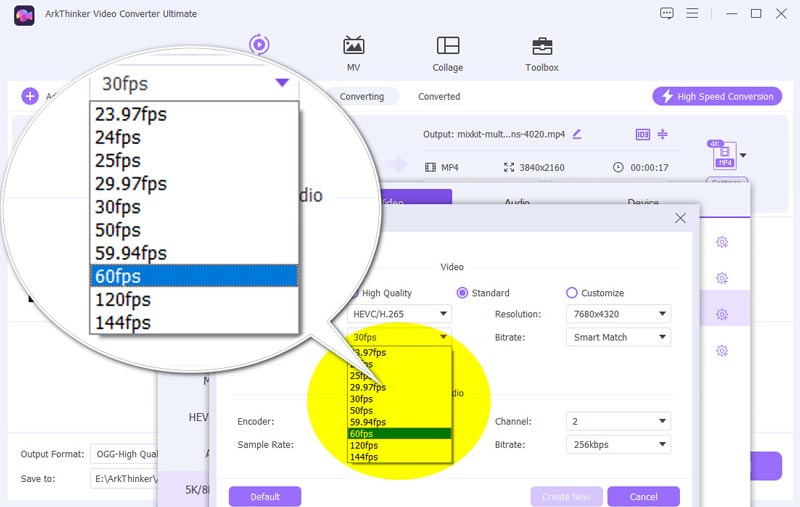Select 59.94fps in the frame rate list
This screenshot has height=507, width=800.
[x=399, y=422]
